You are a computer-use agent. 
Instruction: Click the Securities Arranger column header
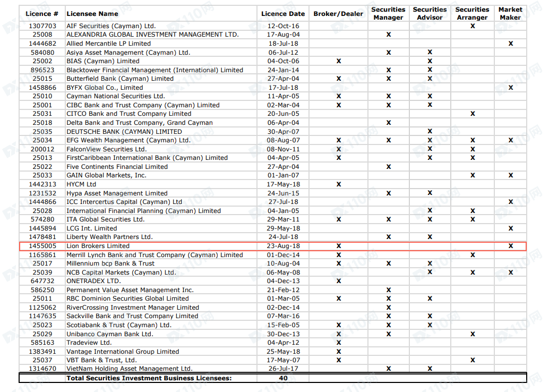(x=472, y=13)
